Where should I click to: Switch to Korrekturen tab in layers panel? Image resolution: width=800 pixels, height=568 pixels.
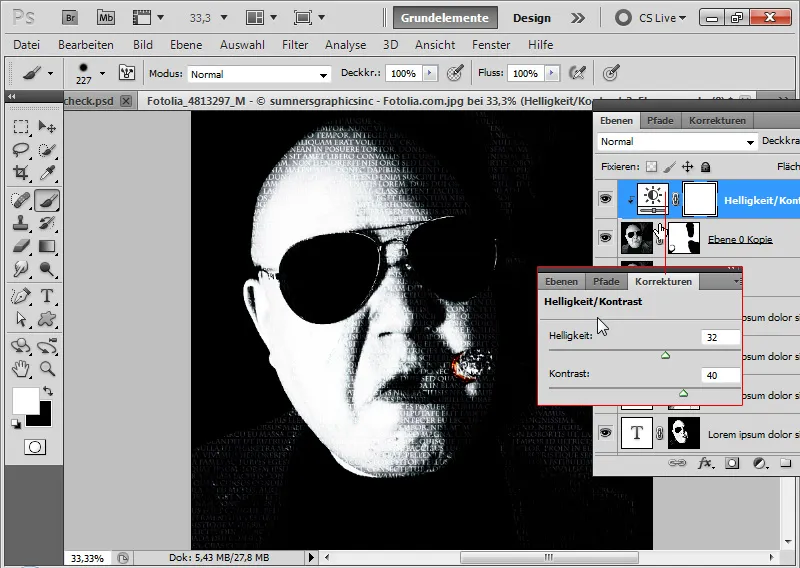tap(717, 120)
